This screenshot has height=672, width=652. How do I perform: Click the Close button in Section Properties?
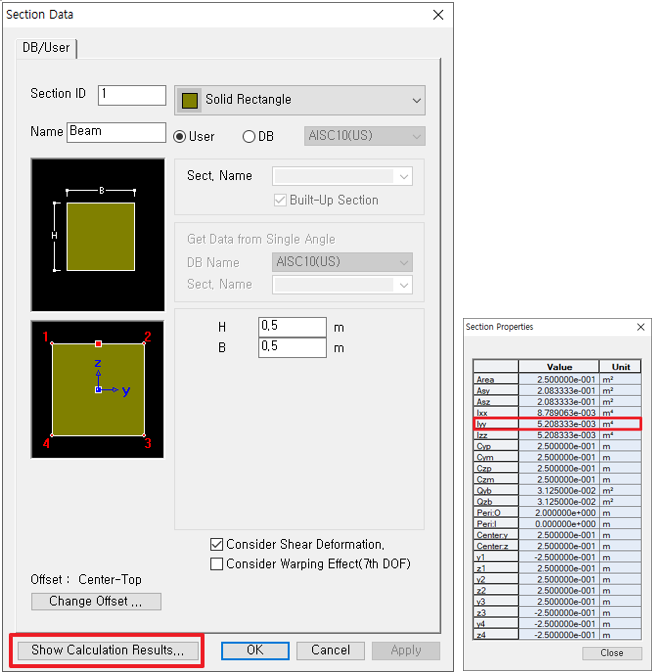(x=612, y=653)
